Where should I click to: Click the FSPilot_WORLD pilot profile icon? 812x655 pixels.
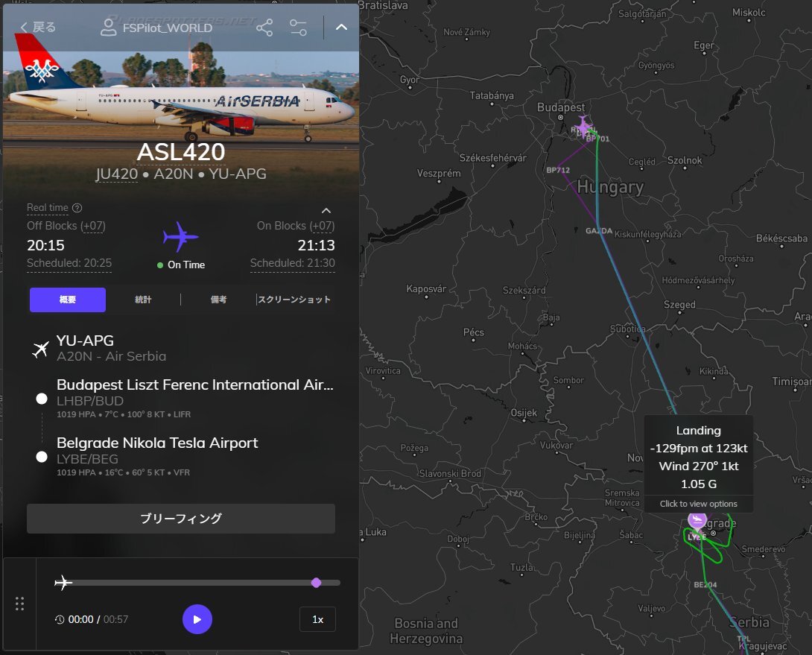[x=109, y=28]
